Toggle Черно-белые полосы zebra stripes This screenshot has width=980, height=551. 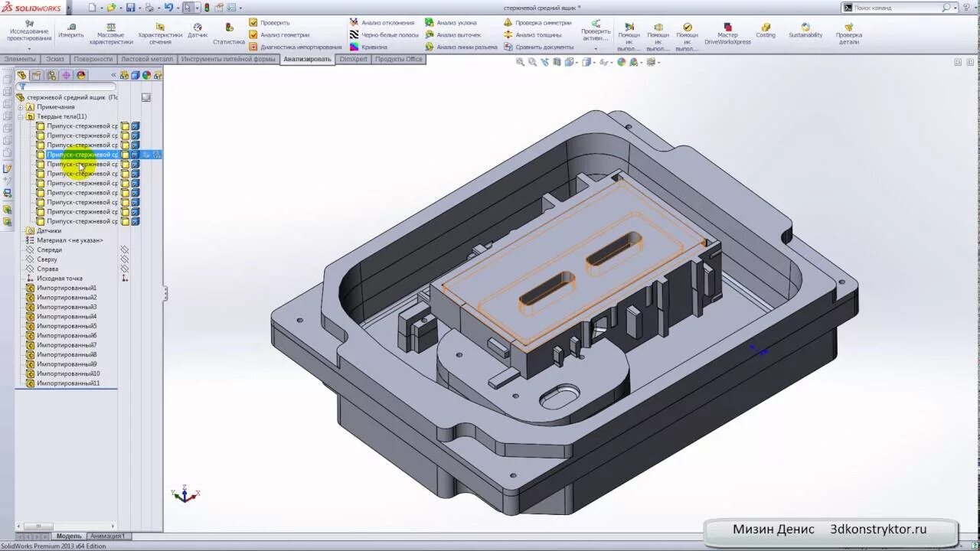(x=384, y=34)
